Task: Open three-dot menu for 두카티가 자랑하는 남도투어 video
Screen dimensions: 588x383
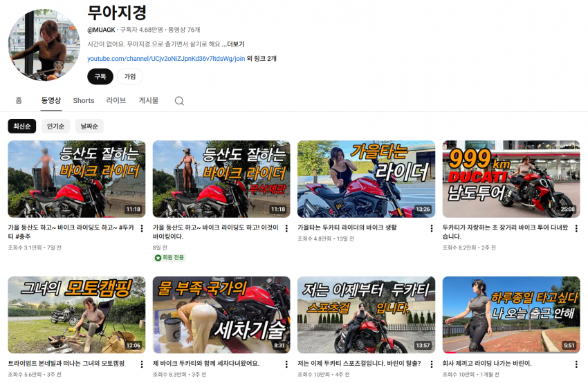Action: (576, 228)
